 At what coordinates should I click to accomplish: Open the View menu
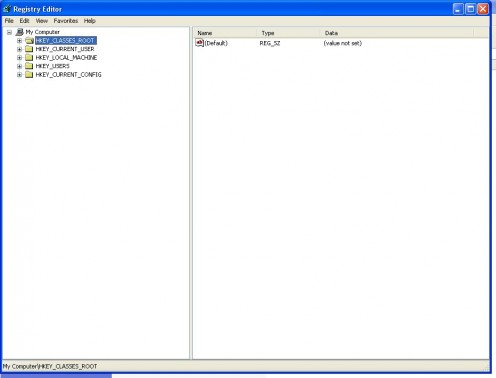pyautogui.click(x=42, y=21)
